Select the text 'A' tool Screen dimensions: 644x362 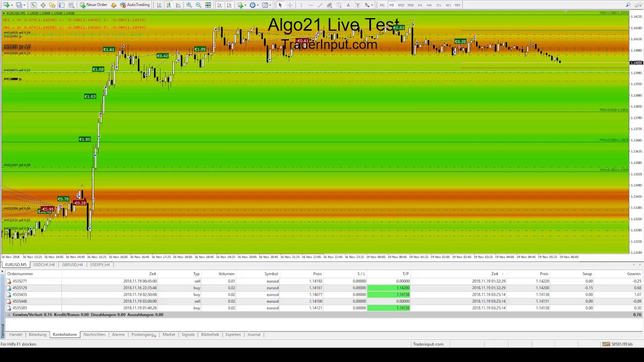(x=348, y=5)
